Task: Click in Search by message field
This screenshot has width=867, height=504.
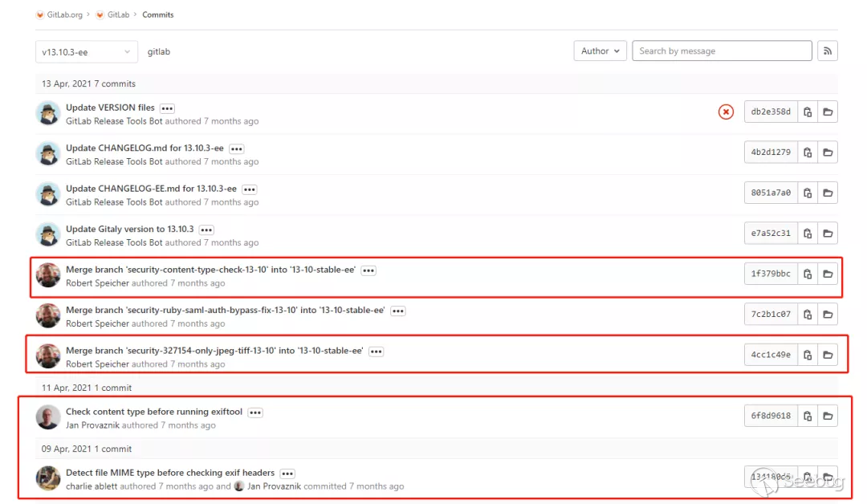Action: 722,51
